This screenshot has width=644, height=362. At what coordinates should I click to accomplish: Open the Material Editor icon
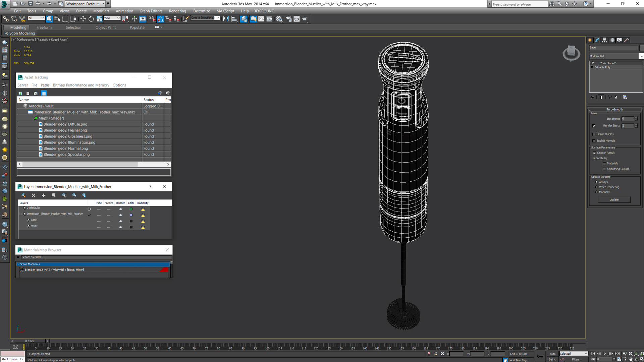[279, 19]
